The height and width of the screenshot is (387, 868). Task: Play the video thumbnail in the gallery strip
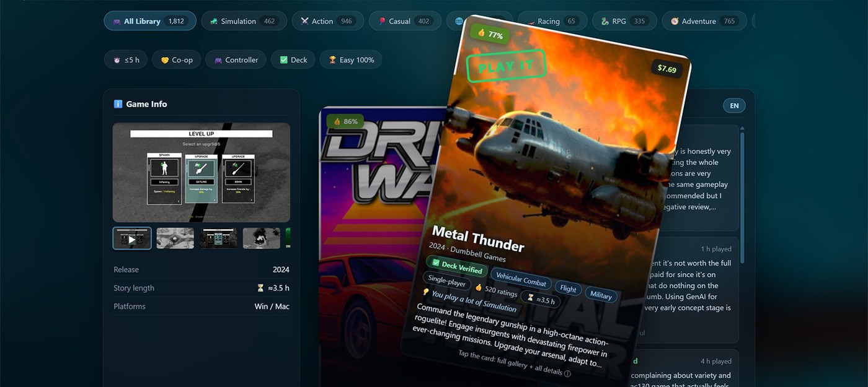click(132, 238)
